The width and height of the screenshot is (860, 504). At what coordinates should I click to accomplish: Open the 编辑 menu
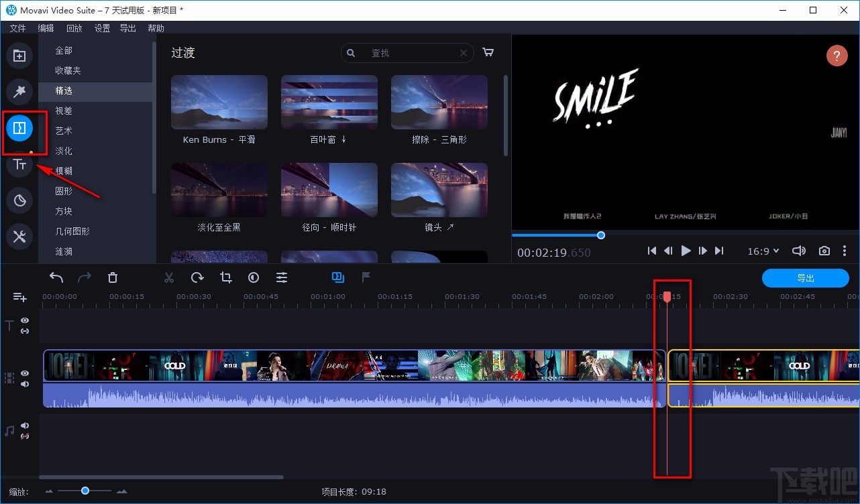(46, 28)
